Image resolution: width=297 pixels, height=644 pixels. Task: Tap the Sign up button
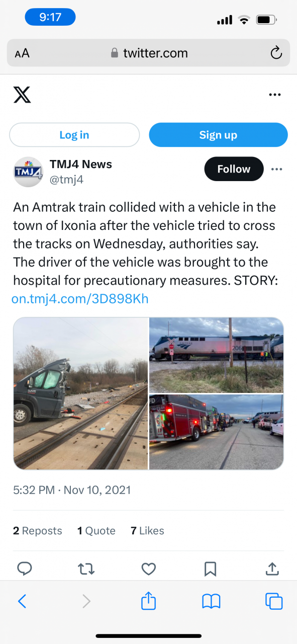218,135
